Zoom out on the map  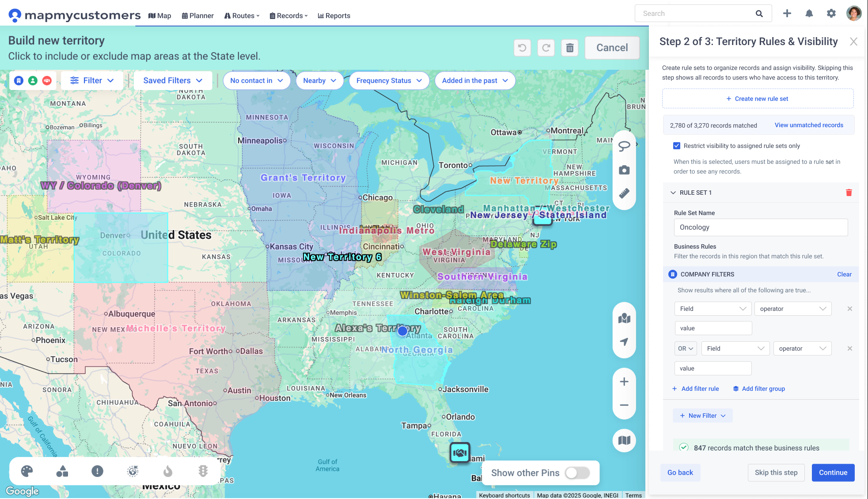pyautogui.click(x=624, y=405)
